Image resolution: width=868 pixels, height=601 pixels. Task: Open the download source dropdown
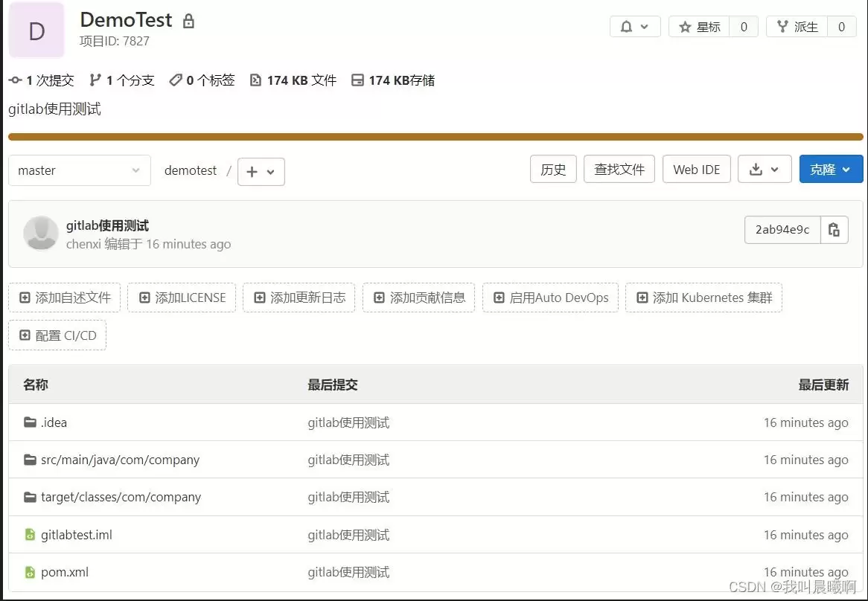click(x=765, y=169)
